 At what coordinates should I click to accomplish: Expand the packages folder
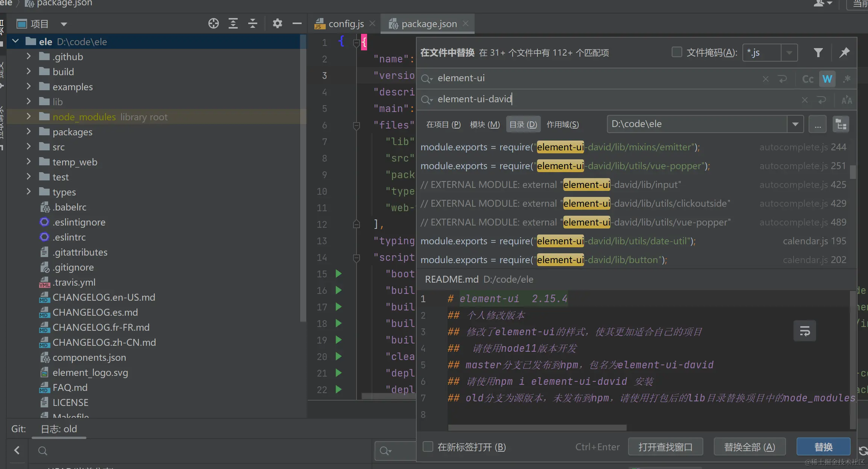tap(29, 132)
